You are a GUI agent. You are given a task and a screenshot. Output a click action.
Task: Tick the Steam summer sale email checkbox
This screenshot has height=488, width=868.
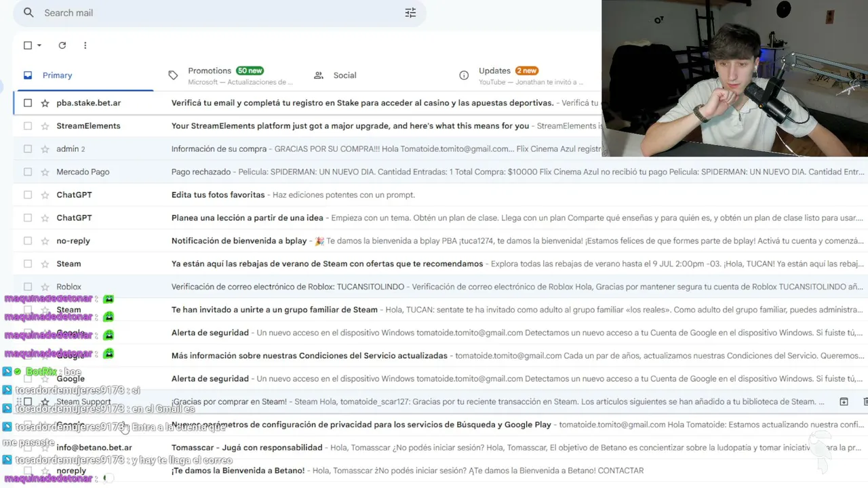point(28,264)
